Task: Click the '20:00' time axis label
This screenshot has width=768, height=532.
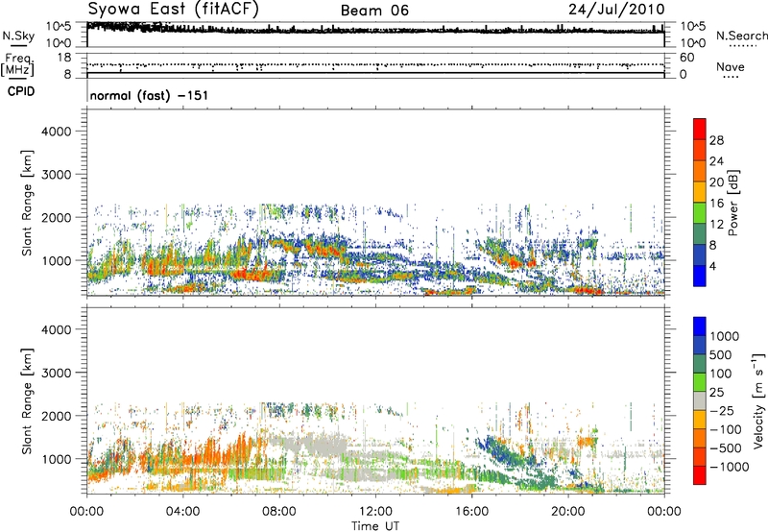Action: (568, 512)
